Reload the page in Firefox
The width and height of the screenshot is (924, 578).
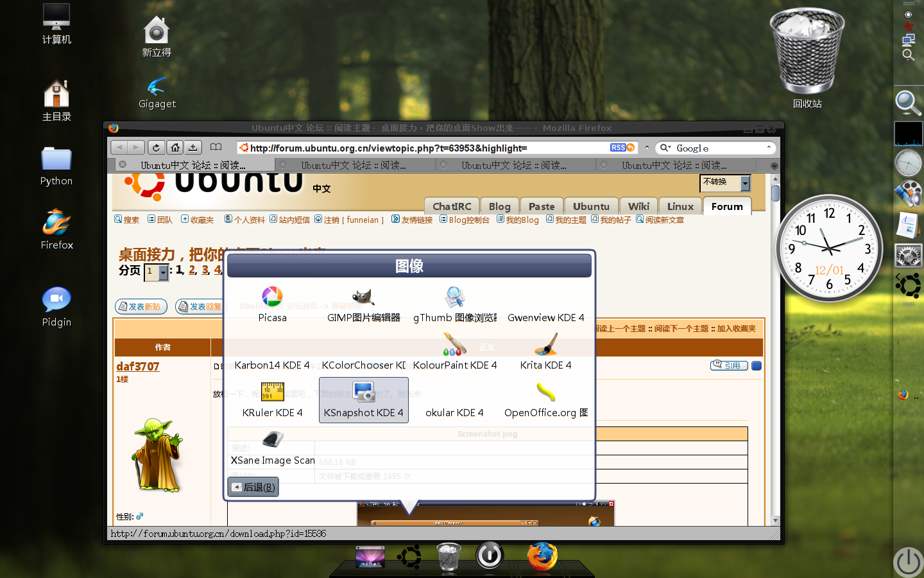tap(156, 148)
